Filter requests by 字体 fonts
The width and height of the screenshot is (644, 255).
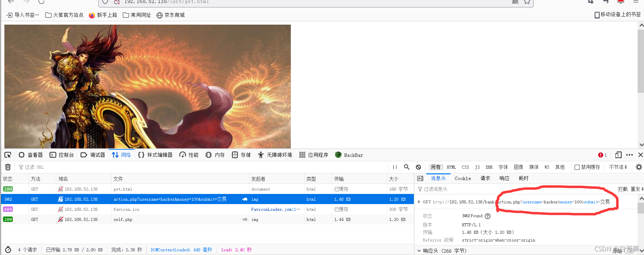click(503, 167)
